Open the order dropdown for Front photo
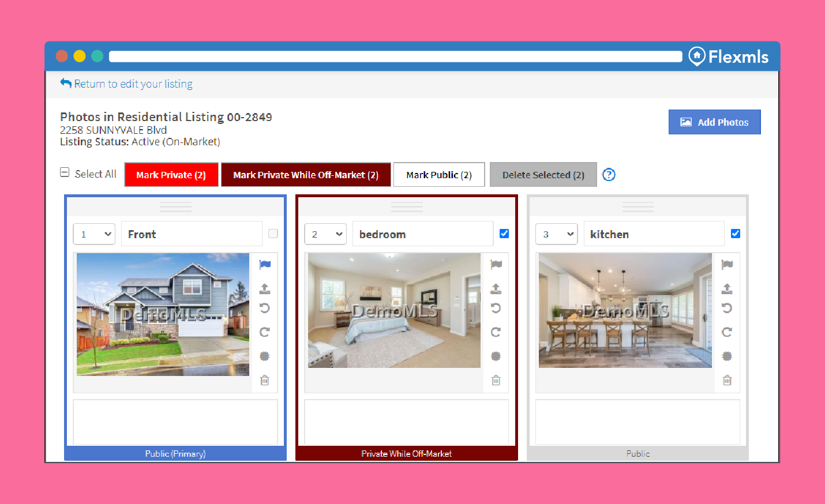Image resolution: width=825 pixels, height=504 pixels. (94, 234)
